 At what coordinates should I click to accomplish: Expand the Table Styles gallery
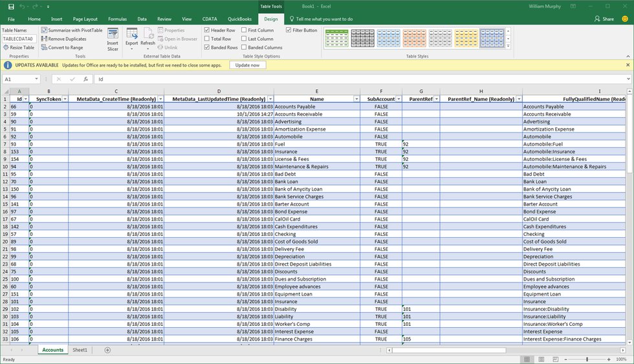(509, 47)
